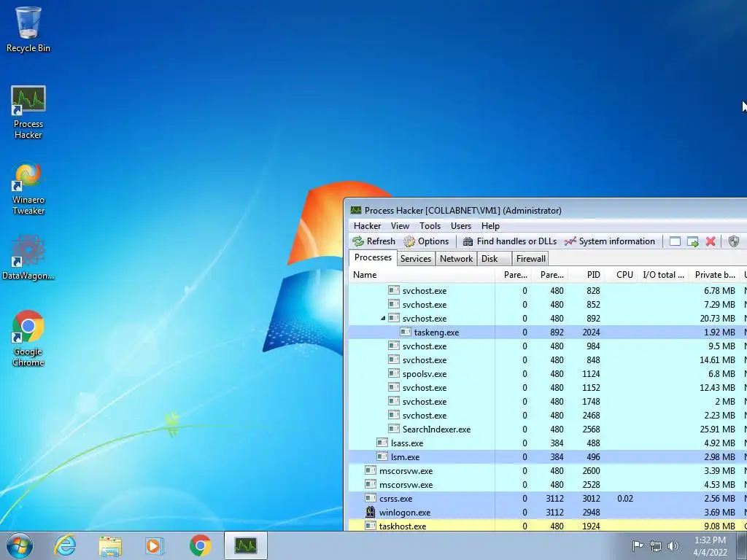Sort by the I/O total column header
Screen dimensions: 747x560
[662, 275]
